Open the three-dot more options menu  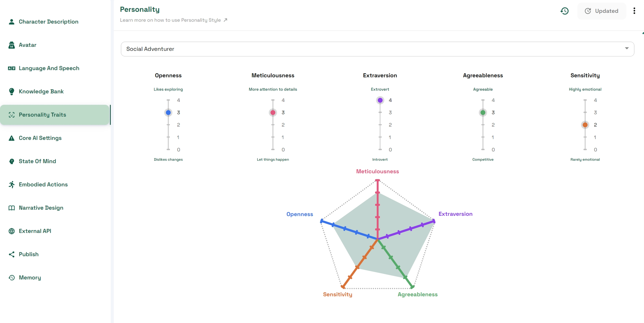(634, 11)
